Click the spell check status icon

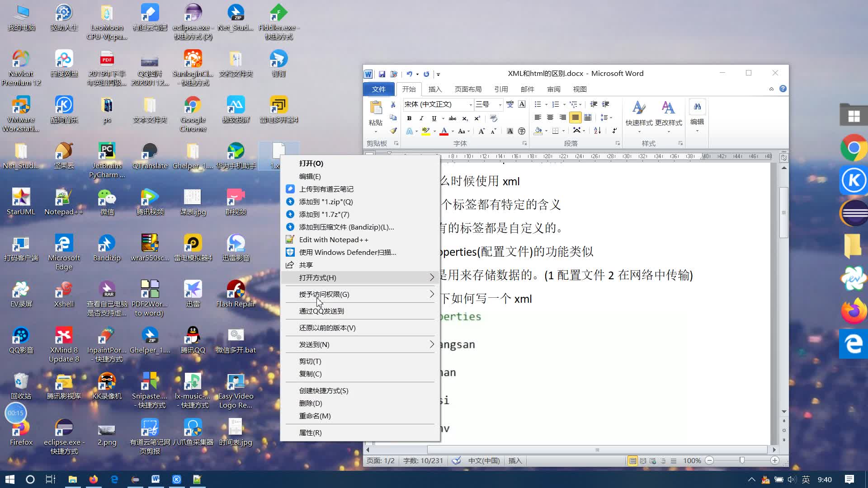coord(457,461)
